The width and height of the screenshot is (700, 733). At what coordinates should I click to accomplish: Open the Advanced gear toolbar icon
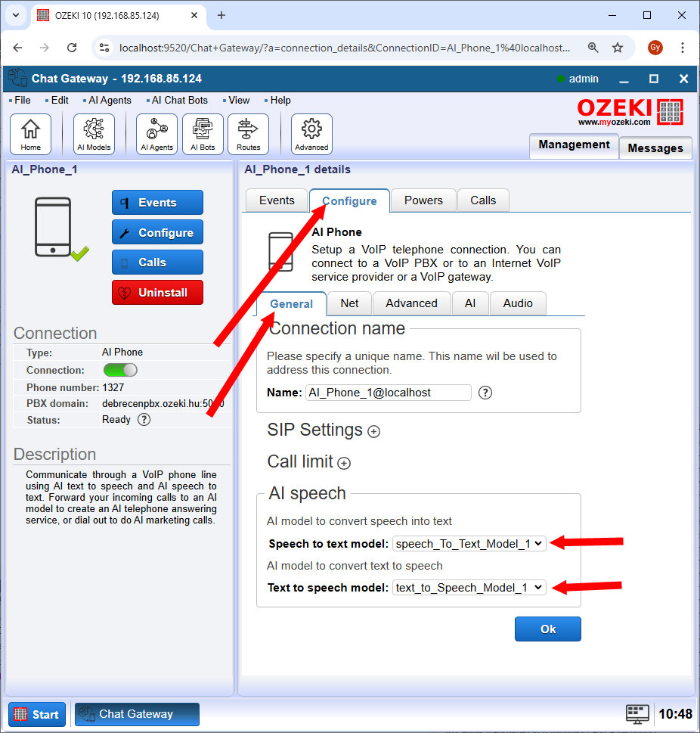click(311, 134)
